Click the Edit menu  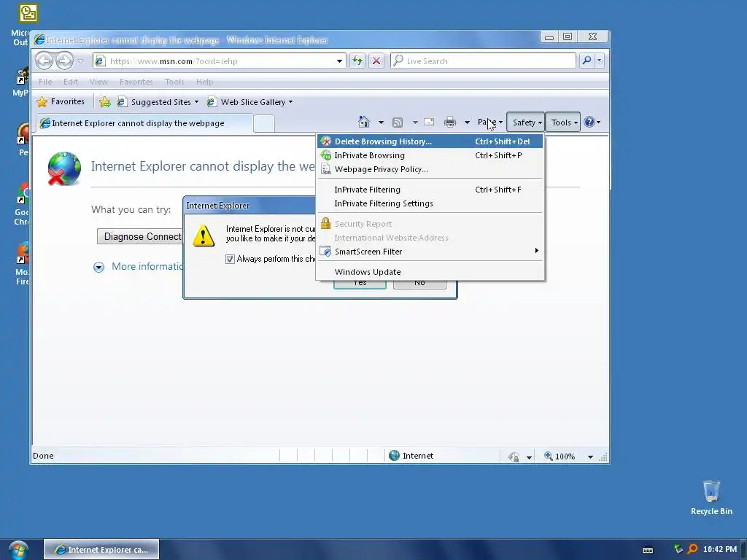pos(71,82)
